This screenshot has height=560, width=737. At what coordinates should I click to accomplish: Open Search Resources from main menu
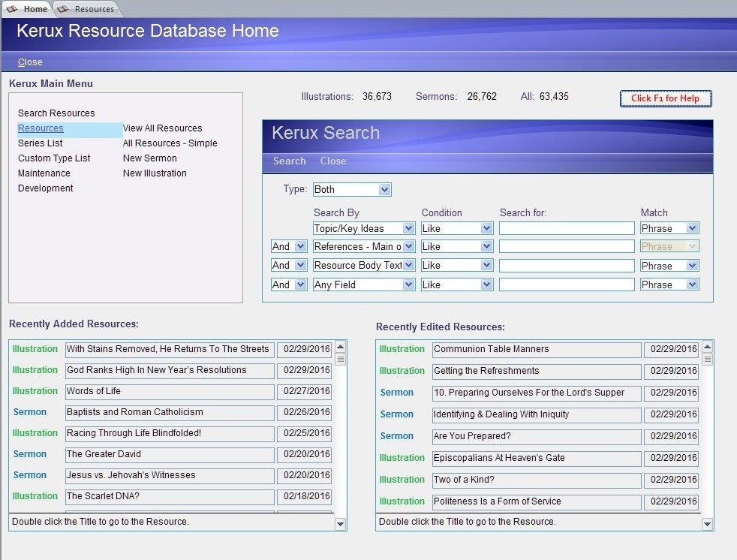[x=56, y=113]
